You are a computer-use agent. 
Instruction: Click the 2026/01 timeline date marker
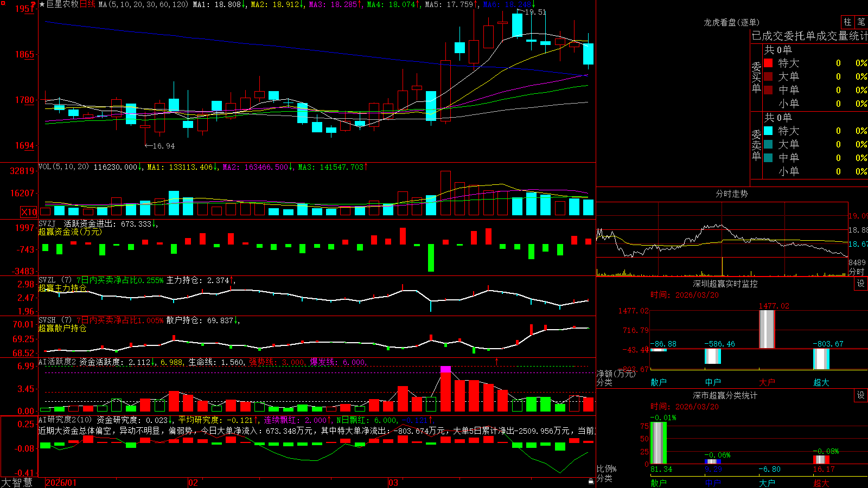pos(61,483)
